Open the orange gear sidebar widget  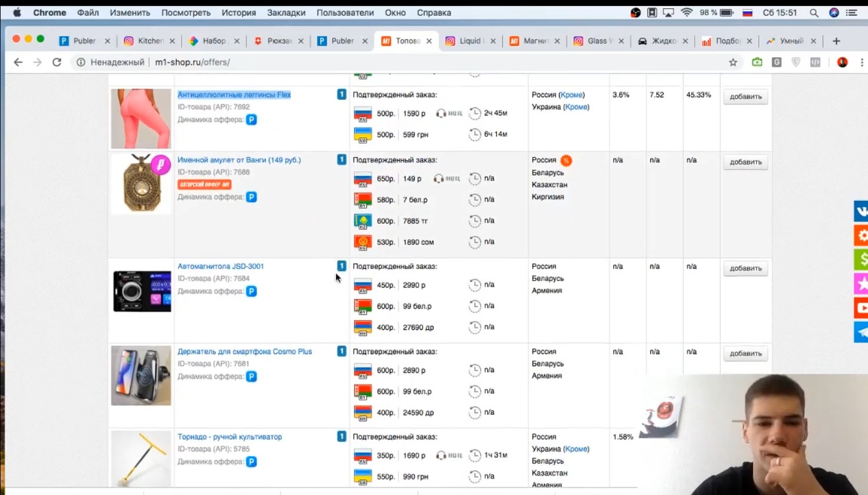[862, 235]
